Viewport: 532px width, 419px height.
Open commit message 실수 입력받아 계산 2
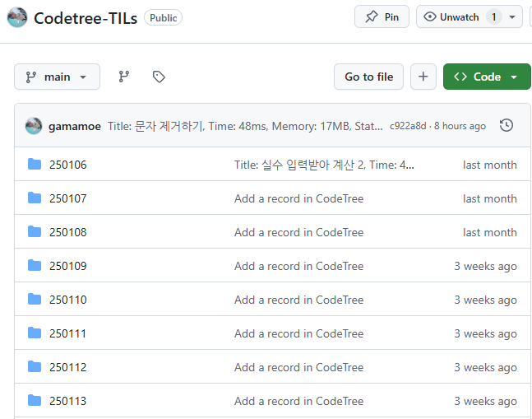point(324,165)
